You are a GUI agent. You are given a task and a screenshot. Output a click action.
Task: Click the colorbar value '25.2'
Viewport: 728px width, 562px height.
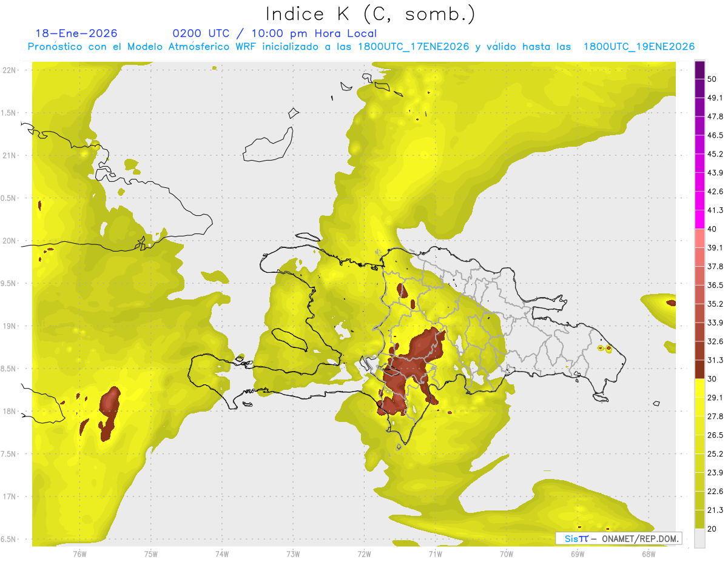point(715,454)
